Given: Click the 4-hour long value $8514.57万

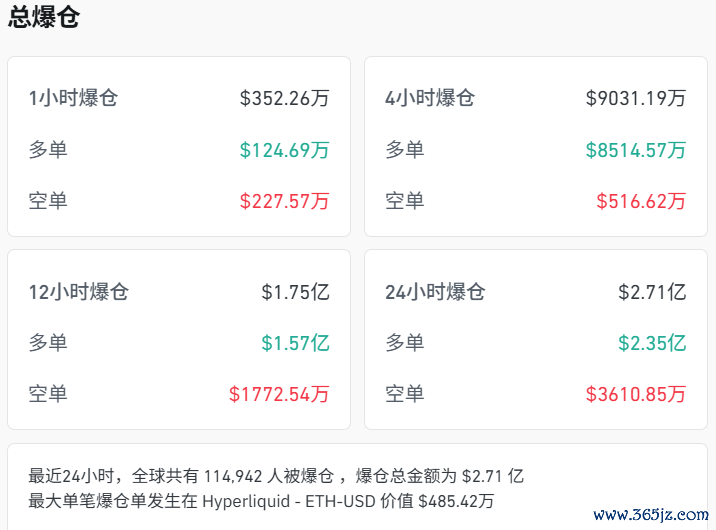Looking at the screenshot, I should click(636, 150).
